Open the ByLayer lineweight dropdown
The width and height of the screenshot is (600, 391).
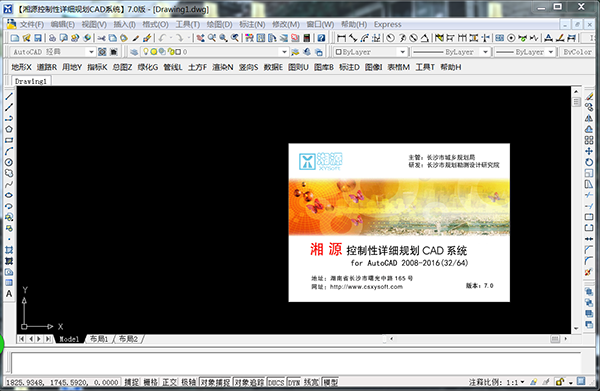551,52
